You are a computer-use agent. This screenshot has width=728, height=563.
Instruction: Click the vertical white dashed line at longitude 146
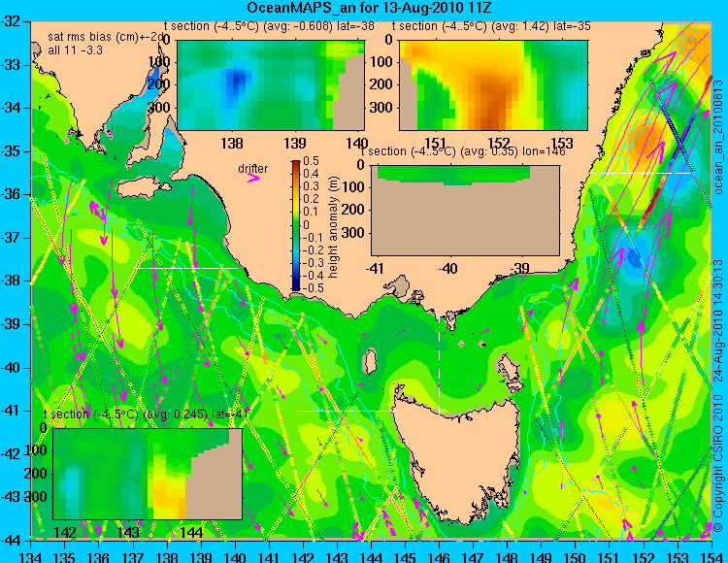coord(439,358)
